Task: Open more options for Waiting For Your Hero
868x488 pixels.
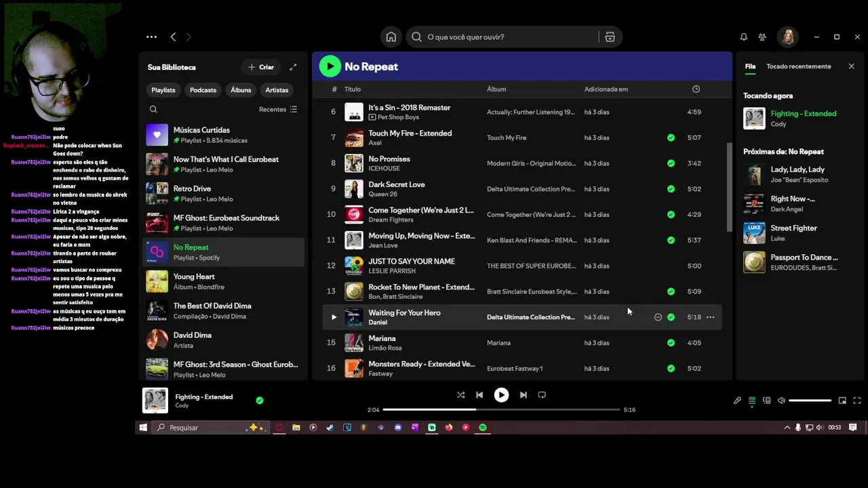Action: click(710, 317)
